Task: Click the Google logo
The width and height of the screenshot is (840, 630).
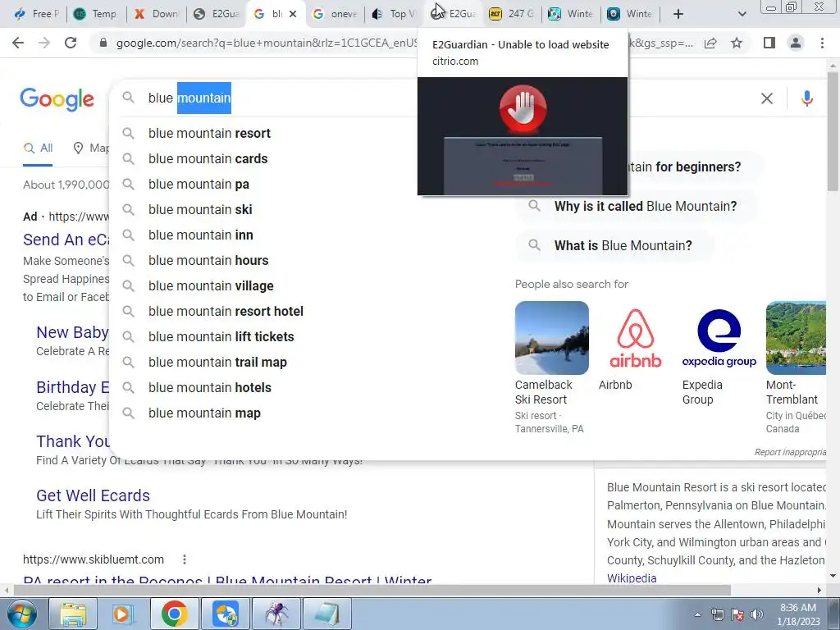Action: [x=57, y=99]
